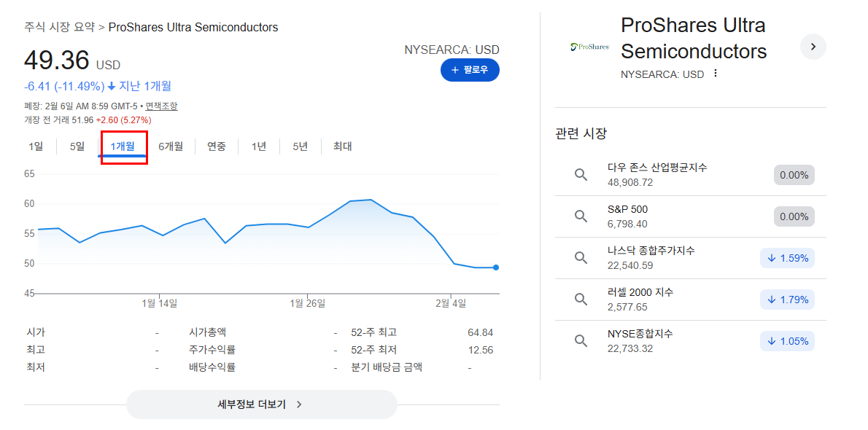Follow the stock with the 팔로우 button
This screenshot has width=868, height=430.
tap(470, 70)
